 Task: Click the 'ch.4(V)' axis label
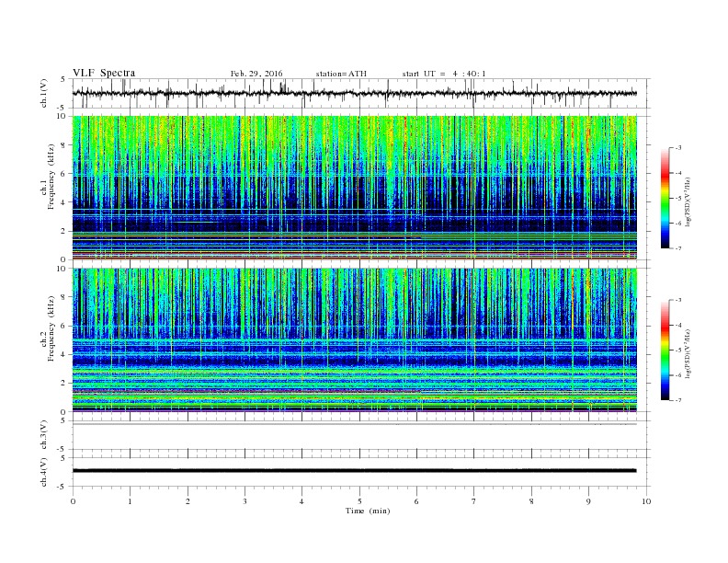pos(44,472)
